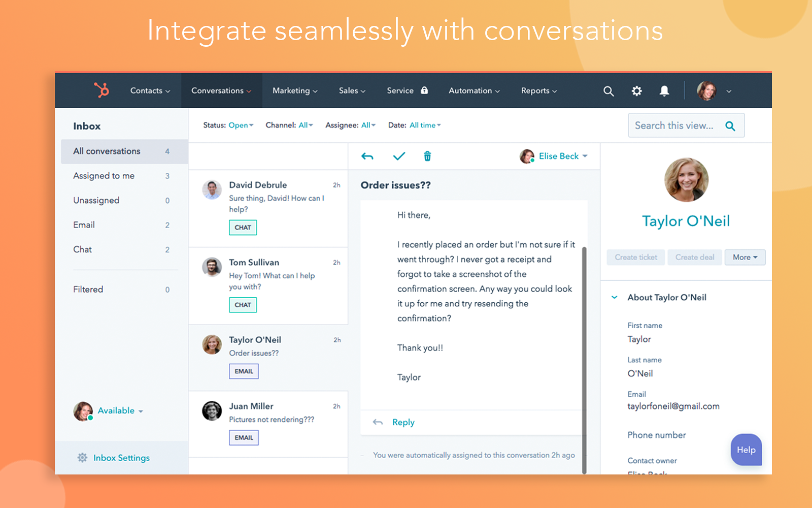Create a ticket for Taylor O'Neil
This screenshot has height=508, width=812.
coord(635,257)
